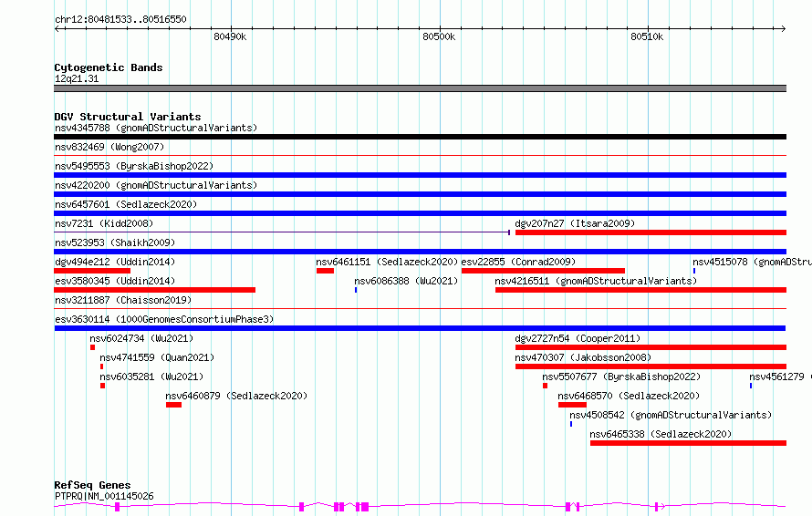This screenshot has width=812, height=516.
Task: Click the 80490k ruler position label
Action: (230, 36)
